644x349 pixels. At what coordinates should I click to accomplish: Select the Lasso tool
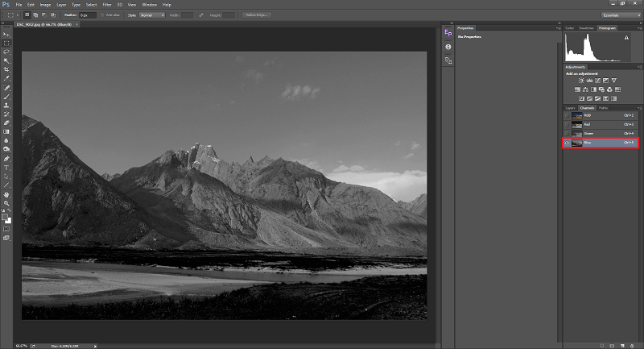tap(6, 52)
